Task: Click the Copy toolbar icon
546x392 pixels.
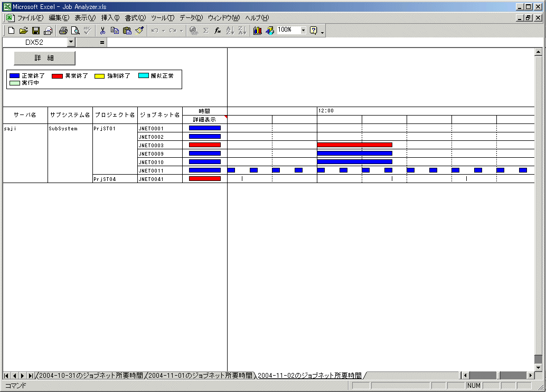Action: pos(115,31)
